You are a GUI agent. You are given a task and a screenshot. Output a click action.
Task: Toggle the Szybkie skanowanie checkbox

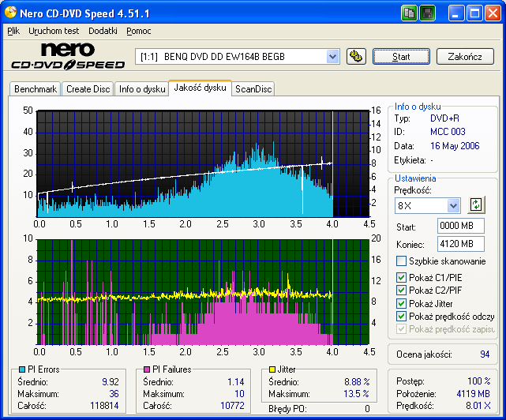pos(401,261)
